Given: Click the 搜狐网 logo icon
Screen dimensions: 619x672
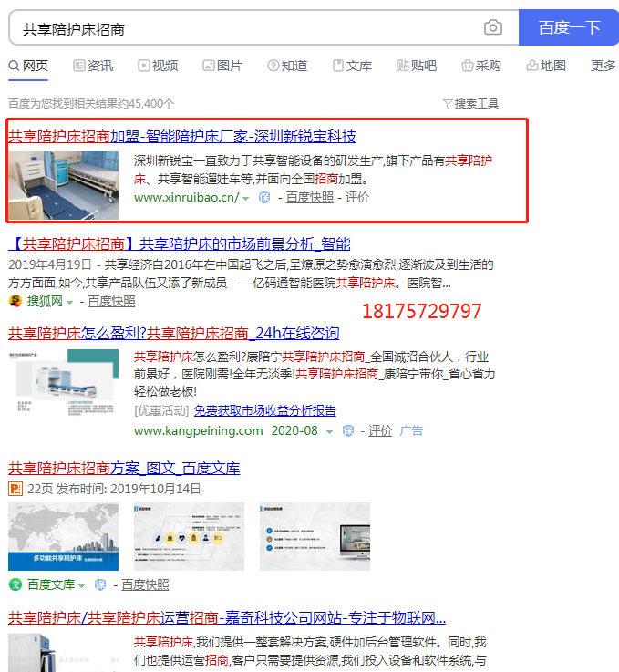Looking at the screenshot, I should 15,301.
